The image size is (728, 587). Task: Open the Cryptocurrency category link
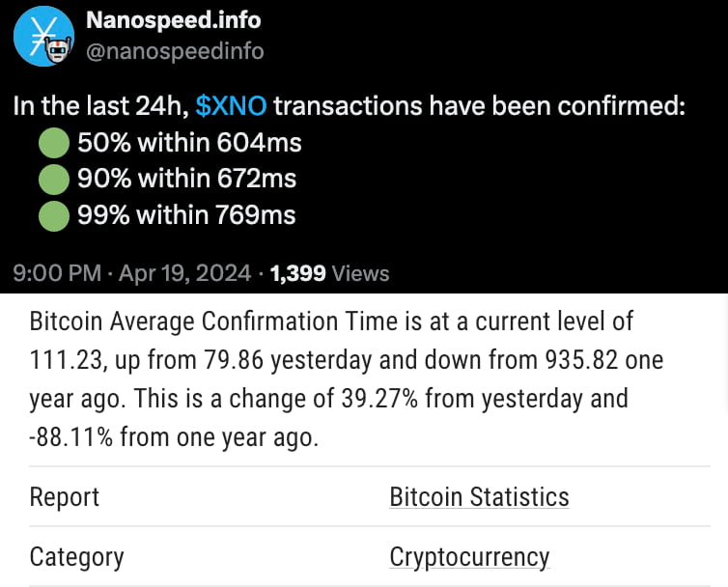tap(469, 557)
